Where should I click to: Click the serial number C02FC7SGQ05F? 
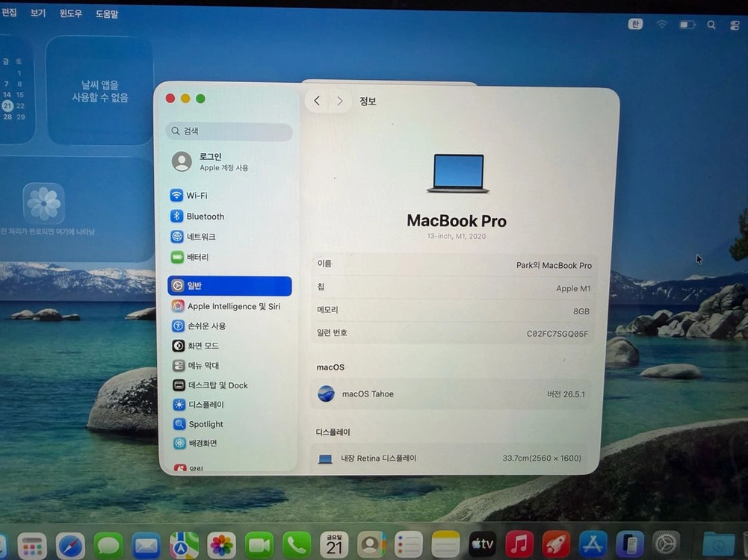tap(557, 334)
